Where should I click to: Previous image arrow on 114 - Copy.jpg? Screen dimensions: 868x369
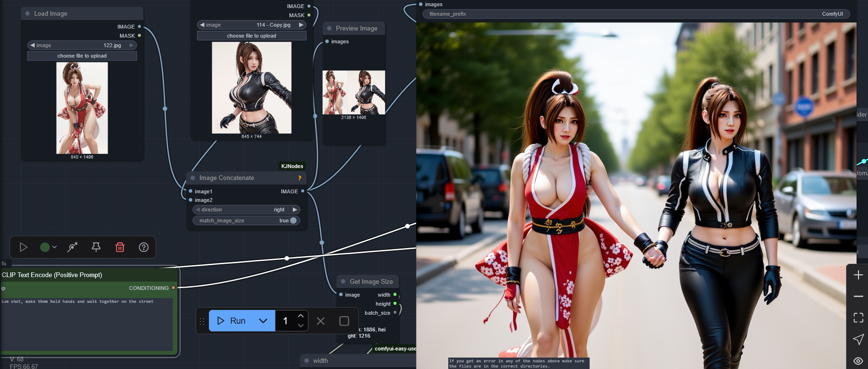(x=202, y=25)
